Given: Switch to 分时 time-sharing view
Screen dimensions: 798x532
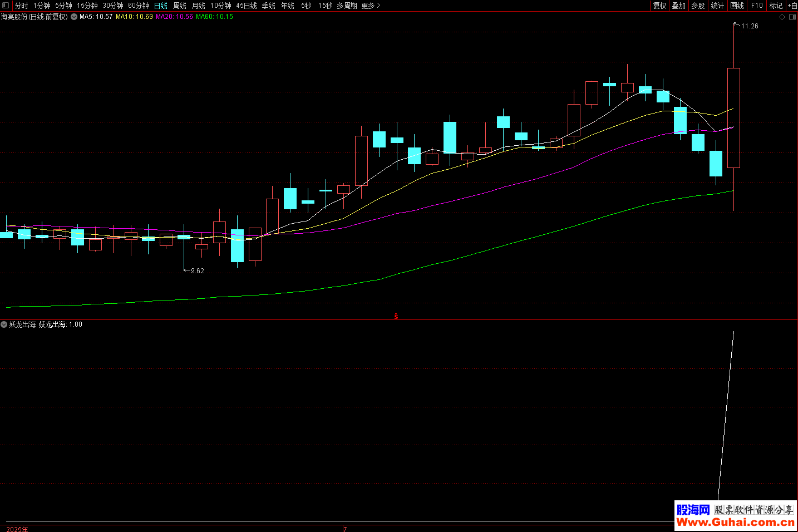Looking at the screenshot, I should coord(22,6).
